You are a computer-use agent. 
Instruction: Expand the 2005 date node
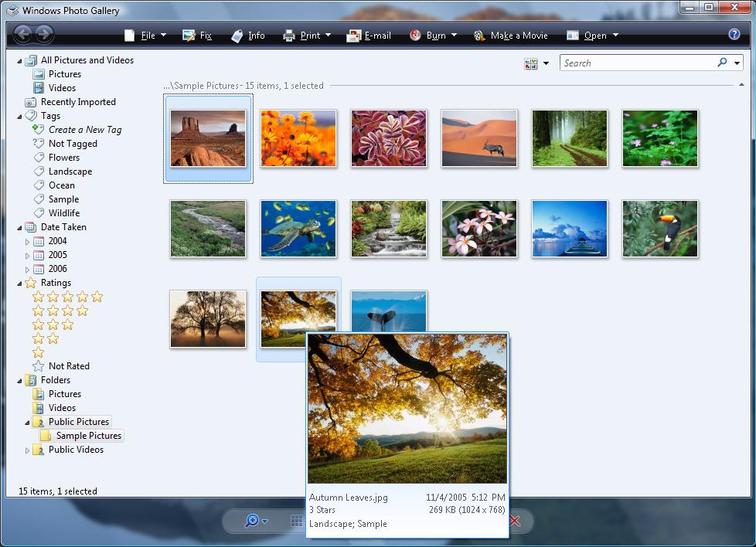[28, 255]
